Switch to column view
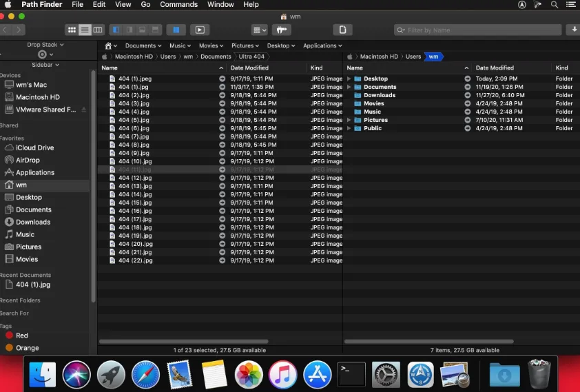Screen dimensions: 580x392 pyautogui.click(x=98, y=30)
